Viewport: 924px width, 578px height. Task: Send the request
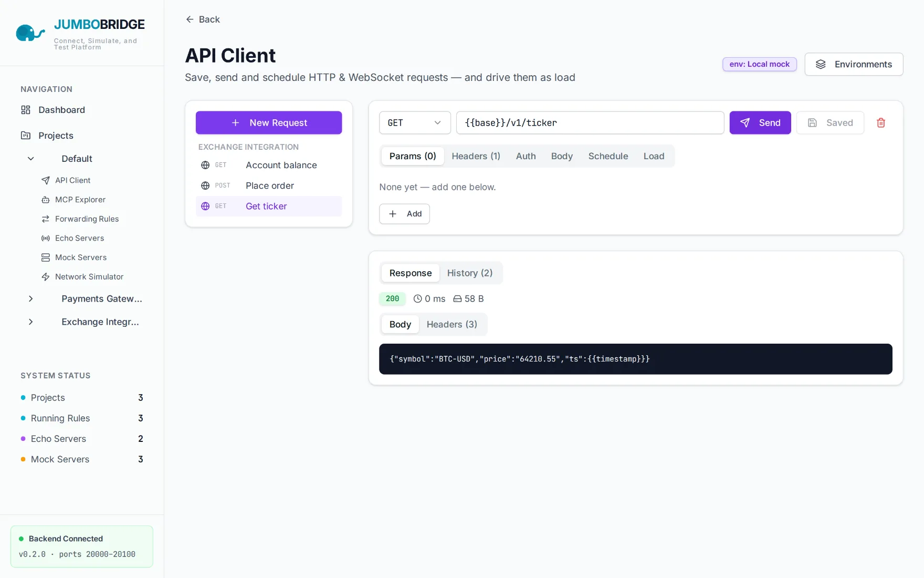pyautogui.click(x=760, y=123)
